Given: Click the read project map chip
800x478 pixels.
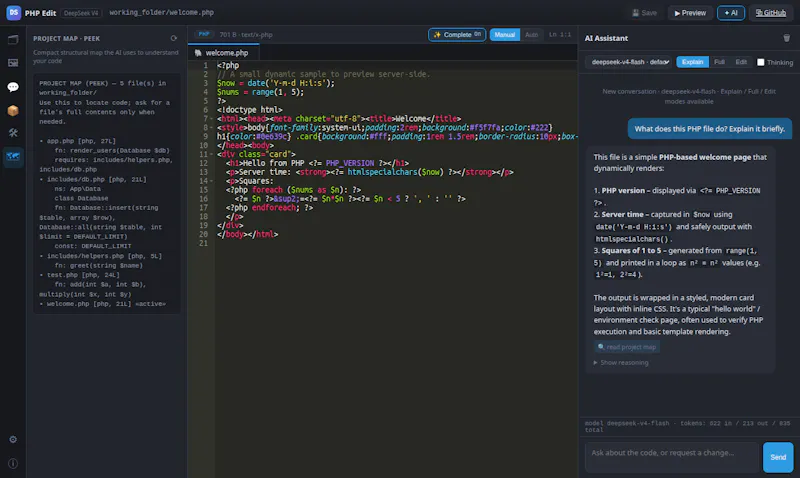Looking at the screenshot, I should [x=627, y=347].
